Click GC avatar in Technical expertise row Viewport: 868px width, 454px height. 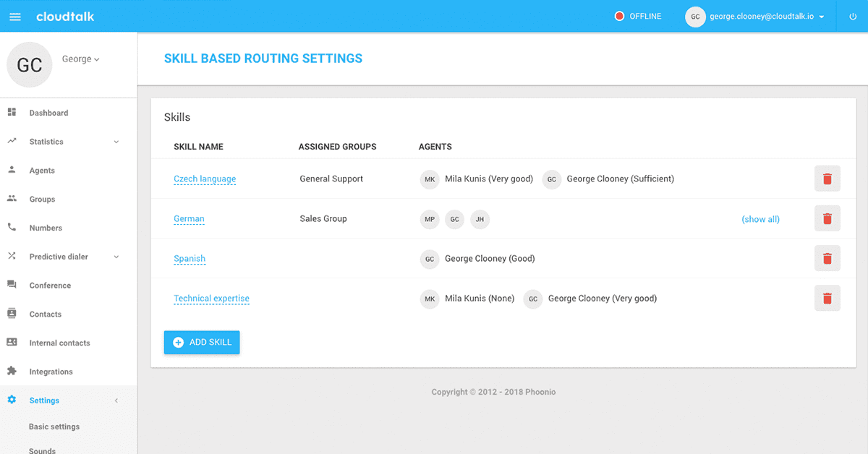(533, 299)
